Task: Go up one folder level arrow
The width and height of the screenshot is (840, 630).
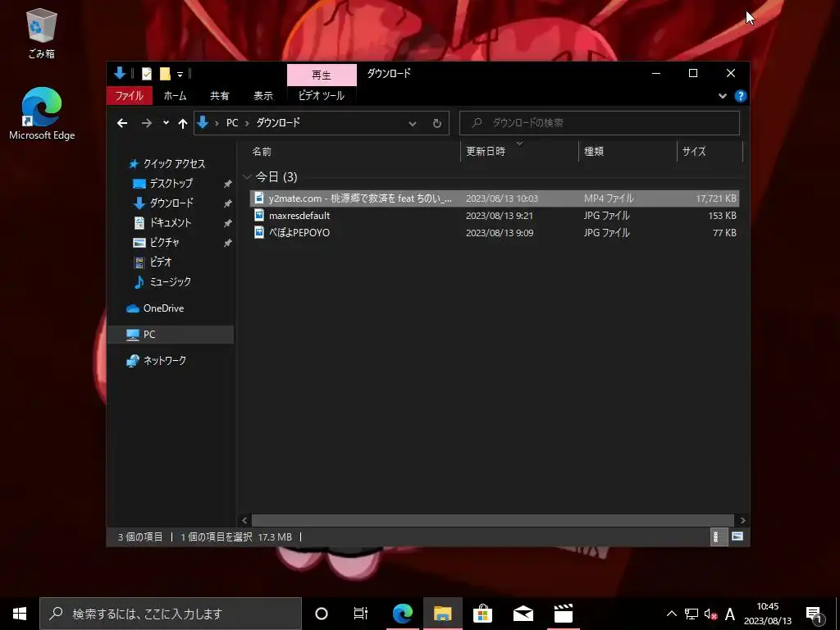Action: coord(183,123)
